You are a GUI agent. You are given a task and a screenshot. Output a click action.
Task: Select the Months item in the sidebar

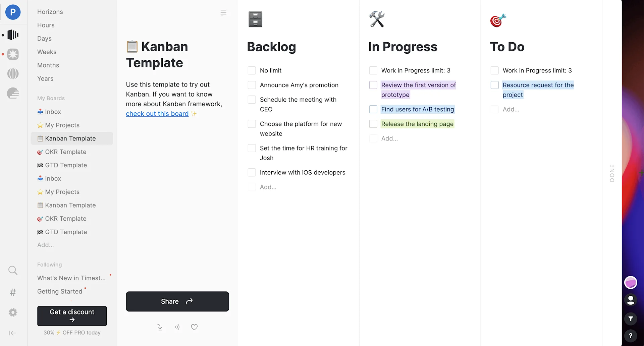[48, 65]
